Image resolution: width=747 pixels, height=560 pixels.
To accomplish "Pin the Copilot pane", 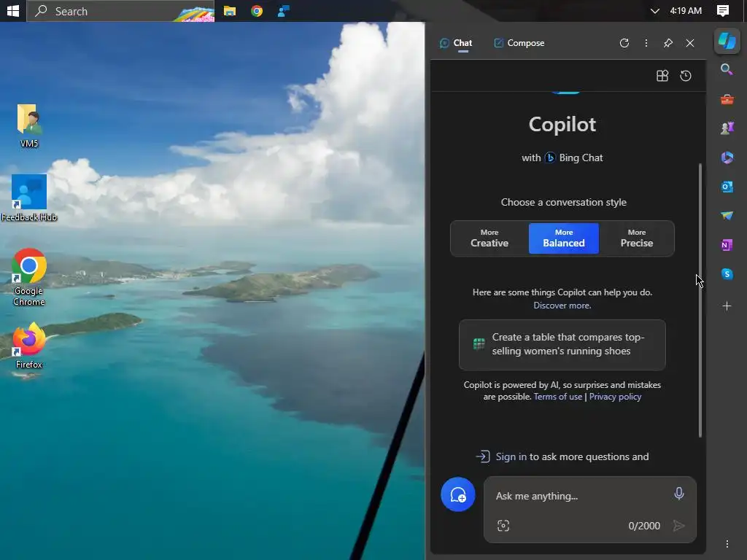I will pos(668,43).
